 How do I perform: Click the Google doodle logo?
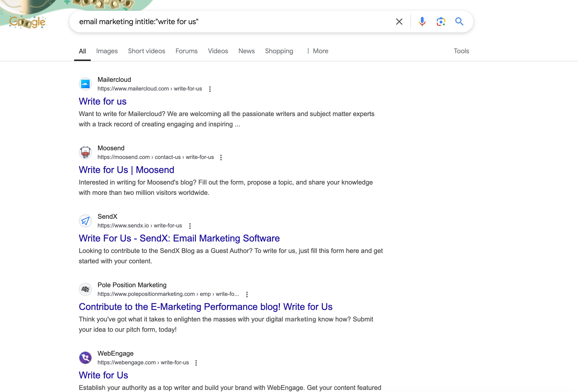(27, 22)
